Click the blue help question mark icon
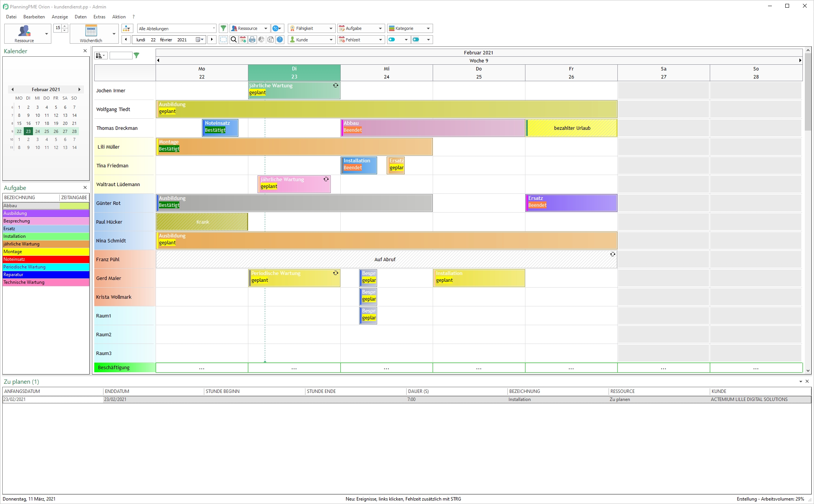Viewport: 814px width, 504px height. pyautogui.click(x=280, y=39)
